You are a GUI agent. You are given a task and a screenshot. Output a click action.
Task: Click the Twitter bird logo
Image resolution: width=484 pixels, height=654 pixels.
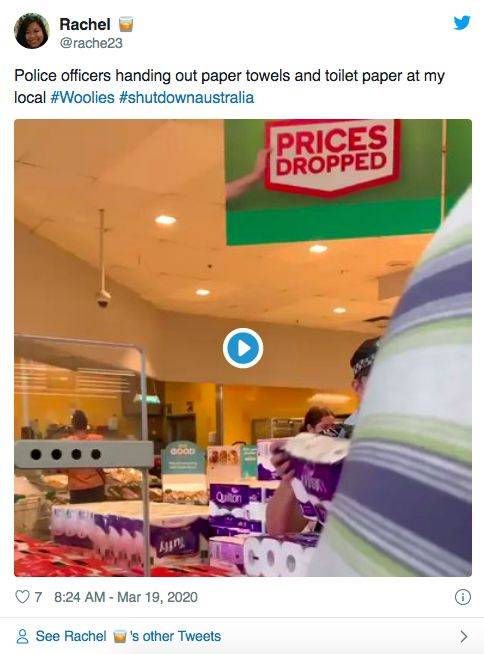(462, 23)
